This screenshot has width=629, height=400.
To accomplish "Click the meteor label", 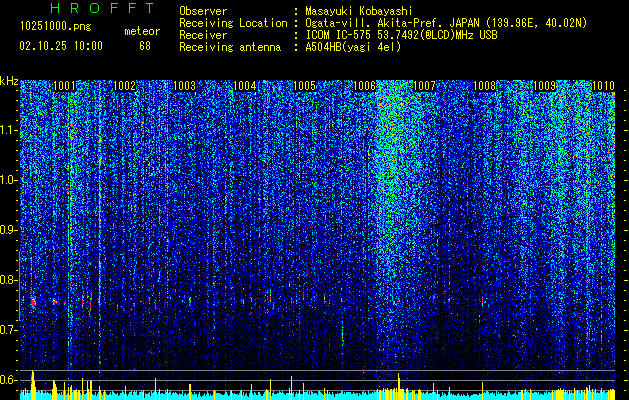I will (142, 31).
